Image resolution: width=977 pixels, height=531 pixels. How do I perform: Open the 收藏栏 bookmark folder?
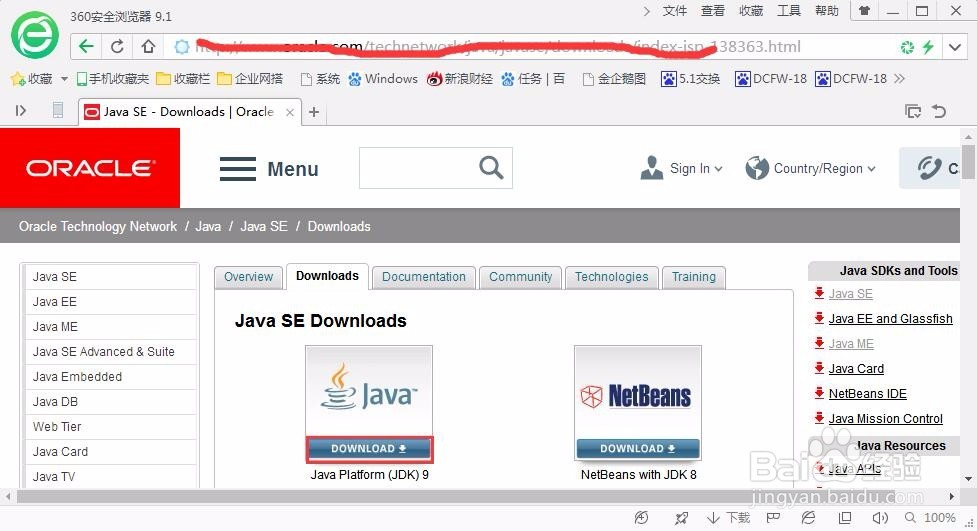tap(183, 79)
